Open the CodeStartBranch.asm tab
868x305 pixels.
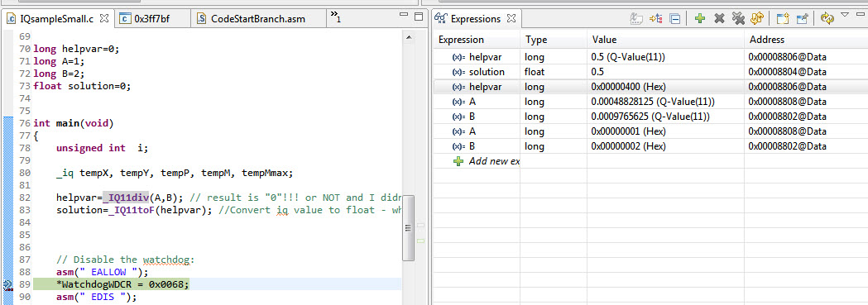[x=257, y=19]
